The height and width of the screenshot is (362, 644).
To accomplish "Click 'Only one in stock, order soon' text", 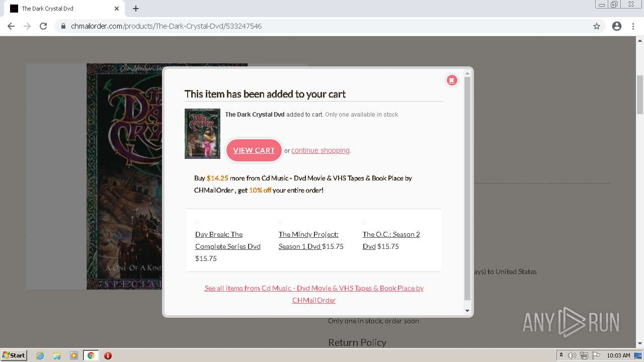I will (x=373, y=321).
